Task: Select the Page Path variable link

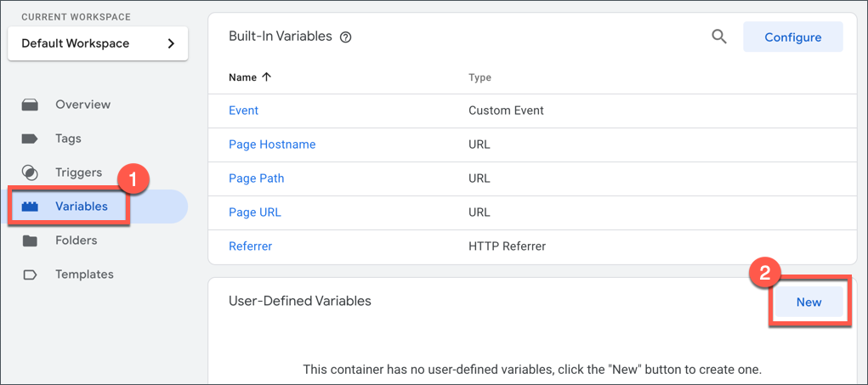Action: point(257,178)
